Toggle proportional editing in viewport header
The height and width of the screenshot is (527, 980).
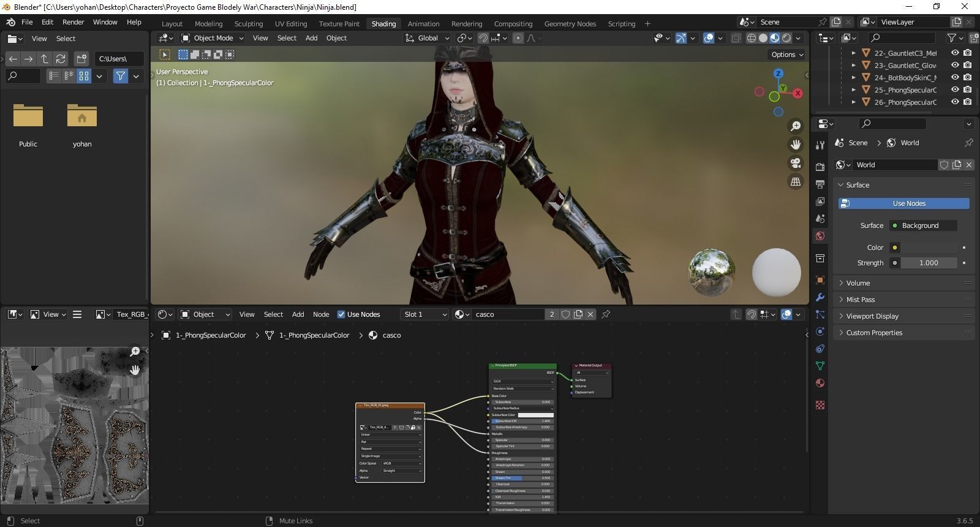click(518, 38)
